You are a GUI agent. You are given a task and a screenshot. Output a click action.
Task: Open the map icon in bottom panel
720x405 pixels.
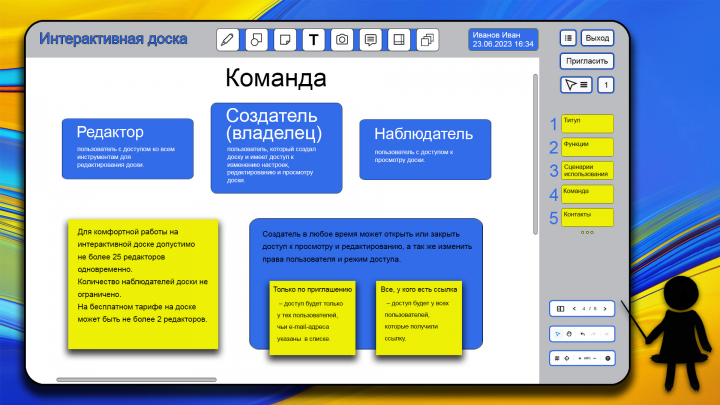pos(557,358)
